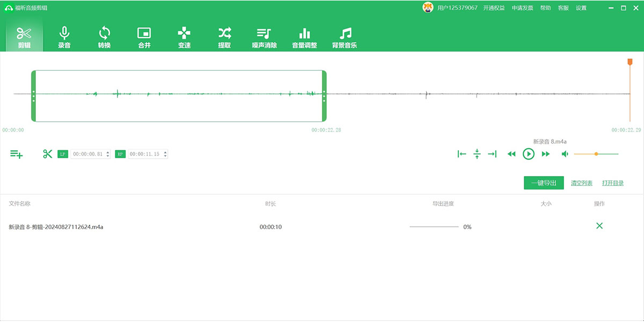Open the 背景音乐 background music tab
644x322 pixels.
pyautogui.click(x=345, y=37)
